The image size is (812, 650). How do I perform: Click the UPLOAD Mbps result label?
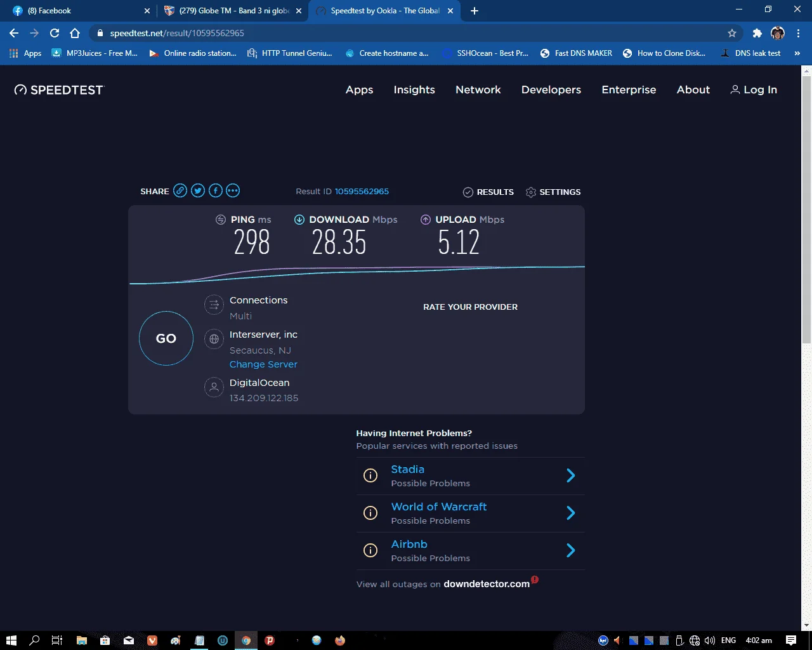(469, 220)
